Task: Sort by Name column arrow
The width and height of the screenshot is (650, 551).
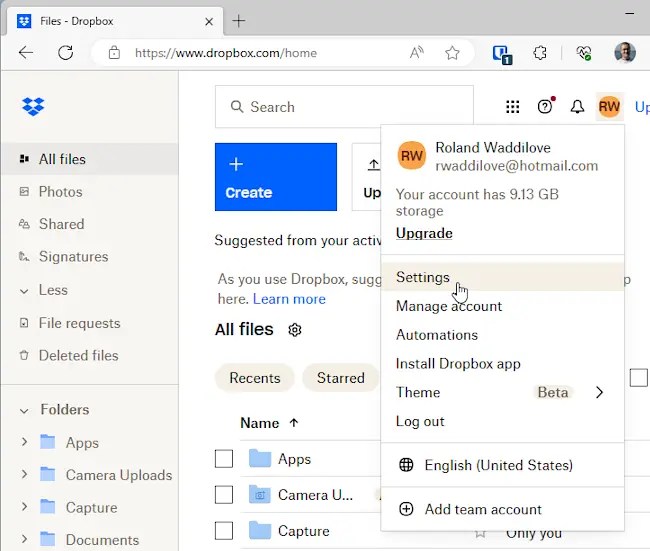Action: click(294, 422)
